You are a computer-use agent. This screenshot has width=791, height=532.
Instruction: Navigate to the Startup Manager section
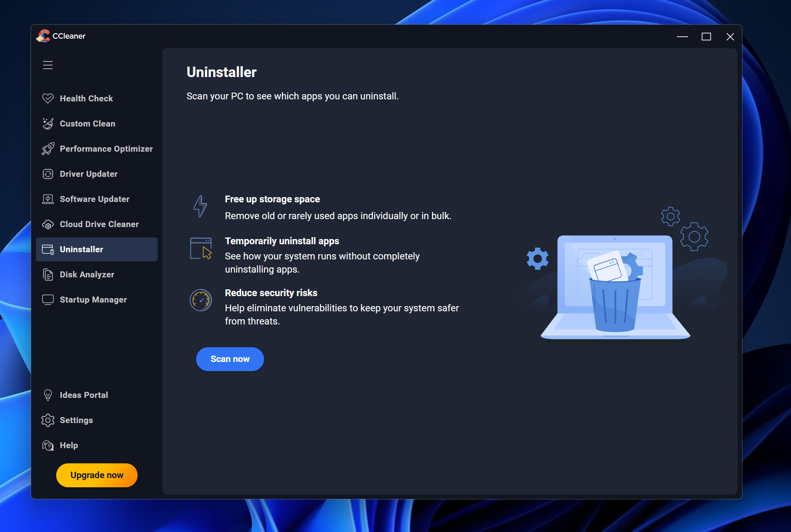tap(93, 299)
